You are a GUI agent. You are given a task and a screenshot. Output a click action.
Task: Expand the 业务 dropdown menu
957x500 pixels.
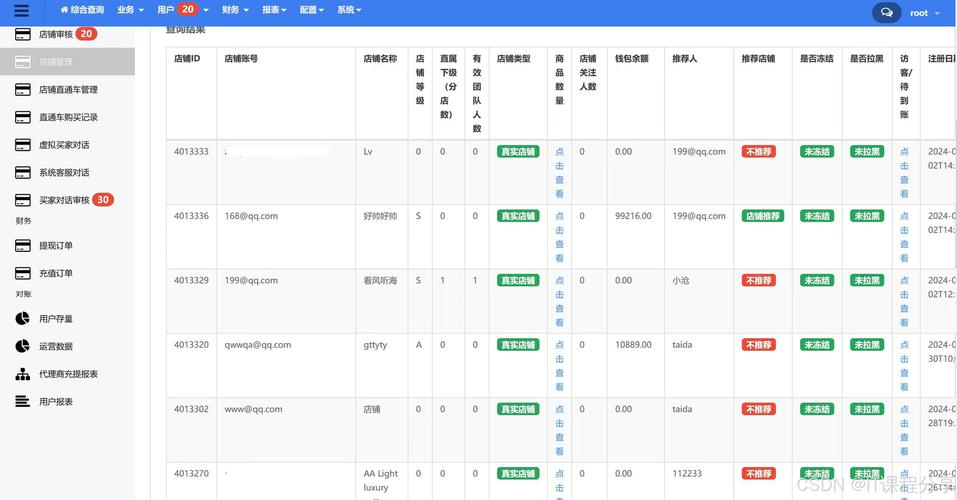(131, 10)
